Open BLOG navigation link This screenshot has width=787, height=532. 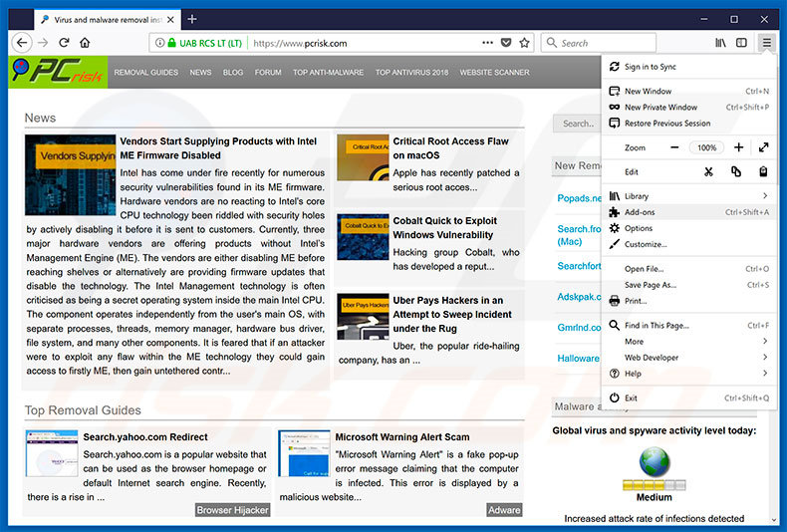pyautogui.click(x=233, y=73)
